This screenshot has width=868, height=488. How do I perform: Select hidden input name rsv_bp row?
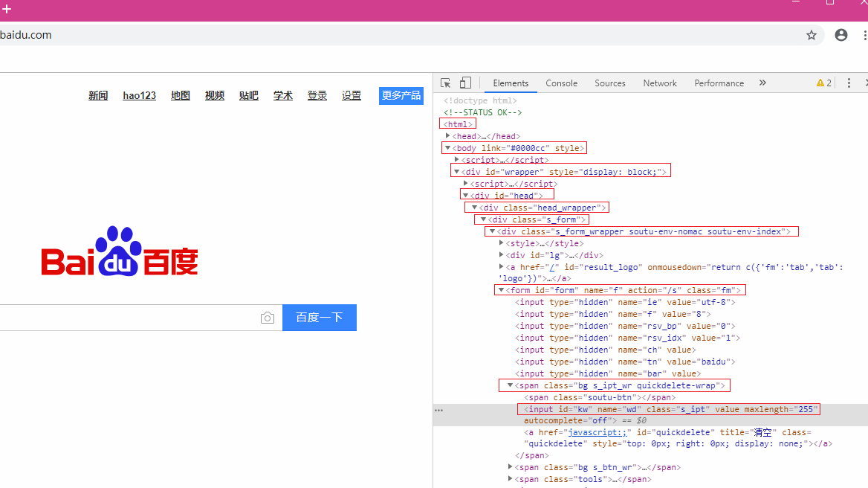coord(626,327)
